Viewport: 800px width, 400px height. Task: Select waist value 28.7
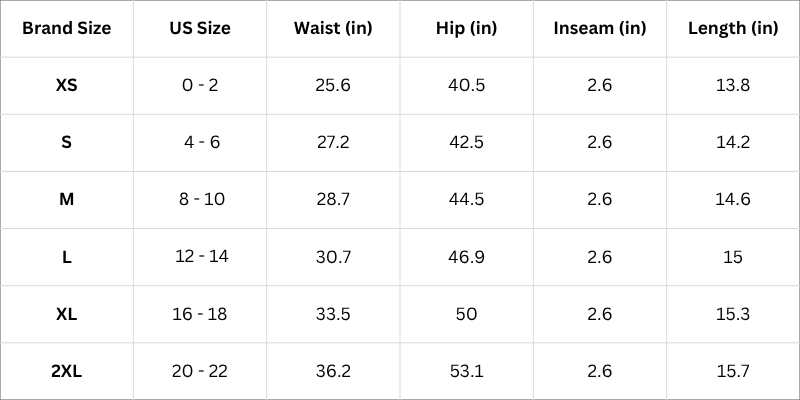click(x=333, y=199)
